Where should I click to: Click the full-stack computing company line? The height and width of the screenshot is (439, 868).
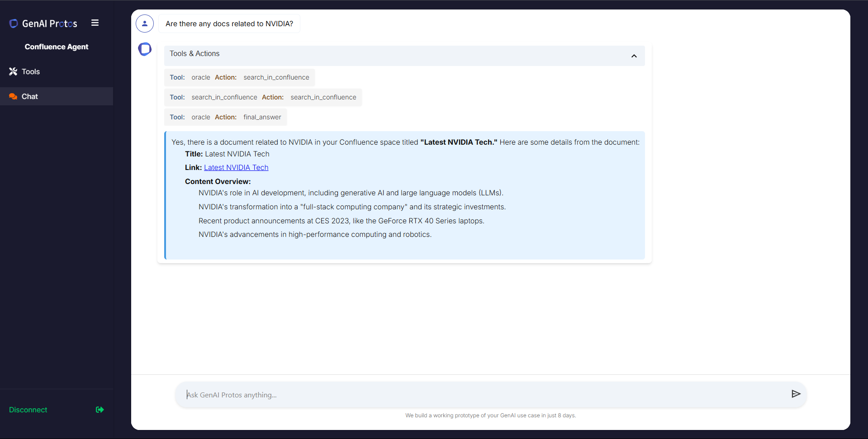click(x=352, y=207)
